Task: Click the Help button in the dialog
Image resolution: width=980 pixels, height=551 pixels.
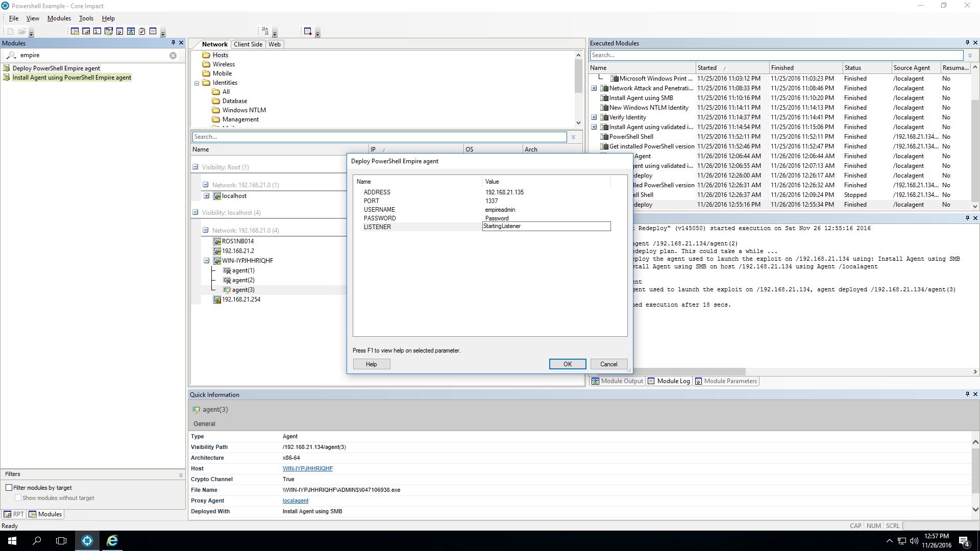Action: (x=372, y=364)
